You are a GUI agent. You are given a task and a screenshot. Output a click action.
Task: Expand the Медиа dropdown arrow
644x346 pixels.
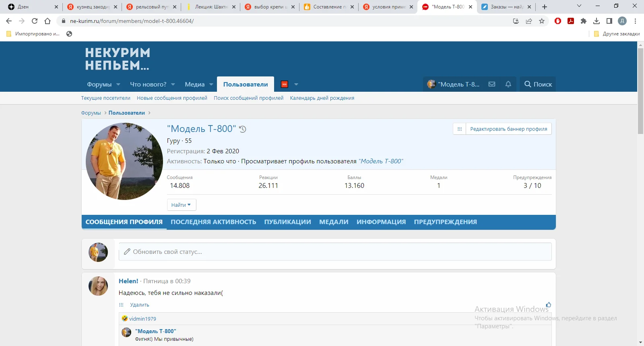click(x=211, y=84)
